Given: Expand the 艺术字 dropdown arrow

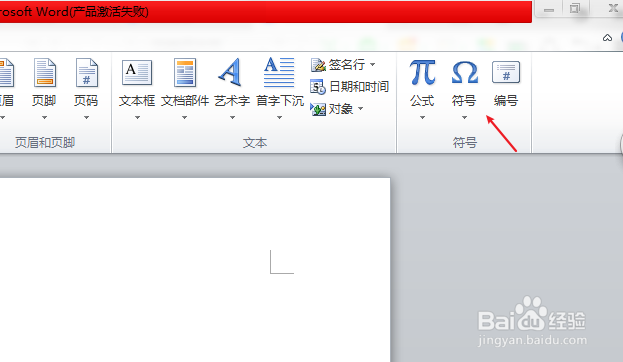Looking at the screenshot, I should point(232,117).
